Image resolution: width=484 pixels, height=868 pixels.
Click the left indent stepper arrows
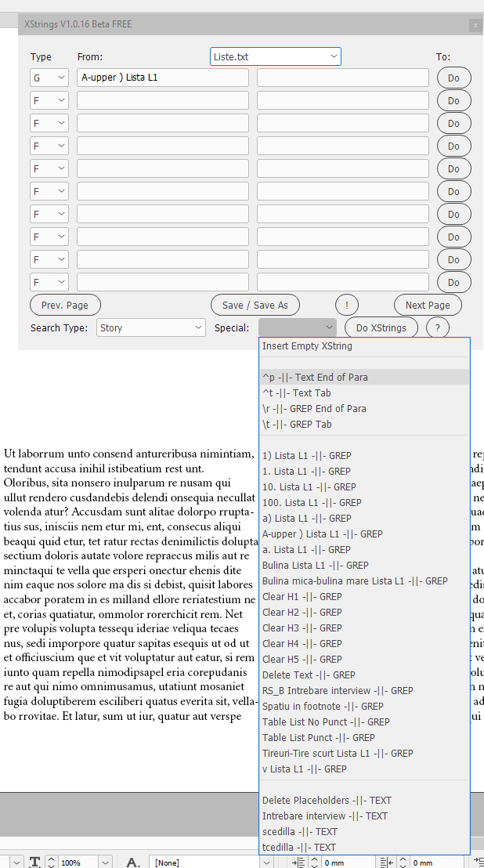(315, 863)
